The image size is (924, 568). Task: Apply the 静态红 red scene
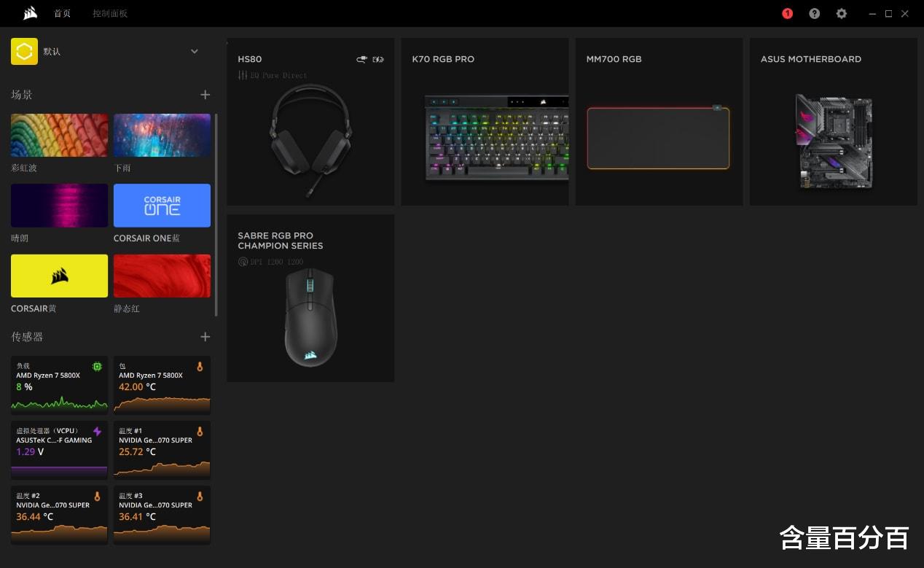tap(162, 276)
